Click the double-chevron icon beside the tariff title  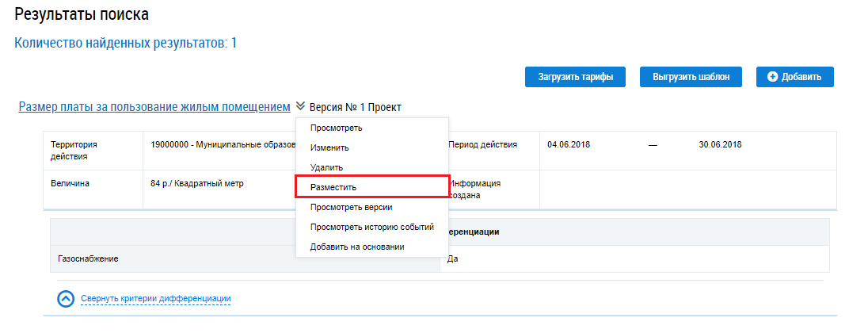tap(300, 106)
